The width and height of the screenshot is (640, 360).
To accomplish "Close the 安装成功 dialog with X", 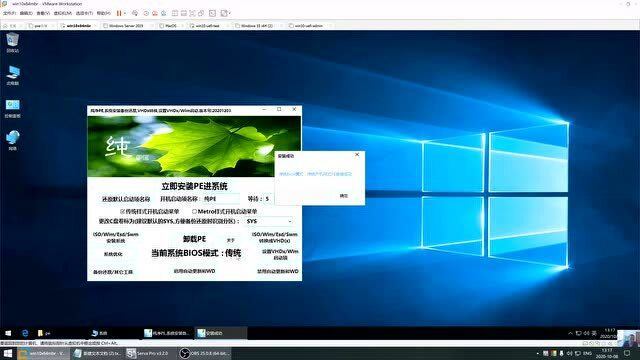I will tap(357, 155).
